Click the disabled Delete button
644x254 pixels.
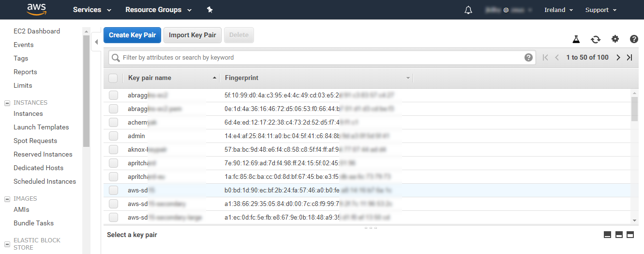point(239,35)
